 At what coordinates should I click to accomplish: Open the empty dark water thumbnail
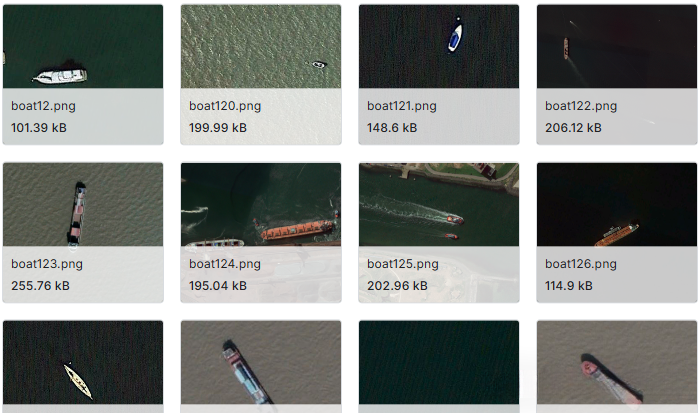click(439, 362)
